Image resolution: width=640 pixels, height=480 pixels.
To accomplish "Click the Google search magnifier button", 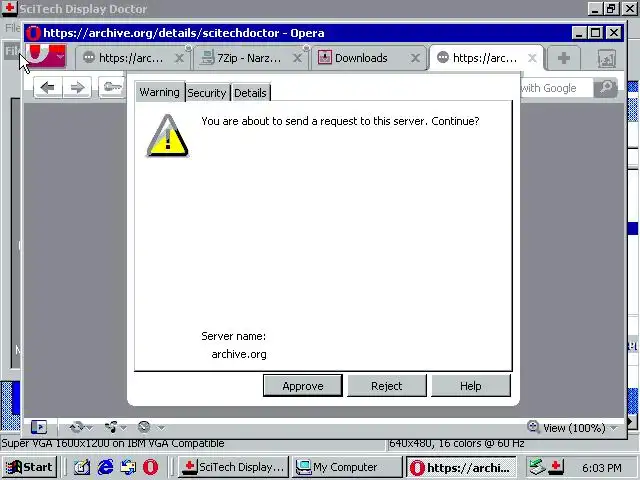I will pyautogui.click(x=606, y=87).
